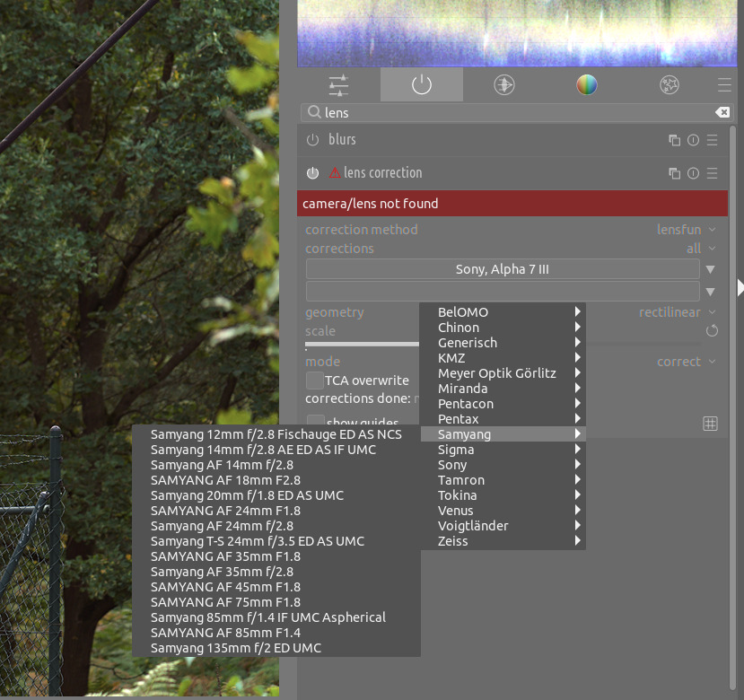Open the effects modules group tab
This screenshot has width=744, height=700.
pyautogui.click(x=669, y=85)
